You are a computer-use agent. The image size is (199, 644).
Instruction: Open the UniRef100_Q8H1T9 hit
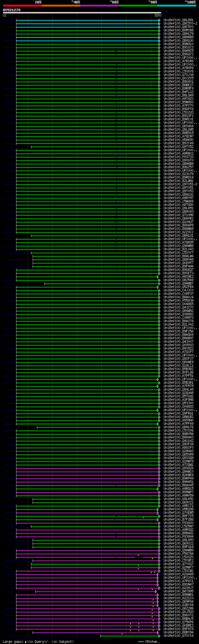pyautogui.click(x=178, y=34)
